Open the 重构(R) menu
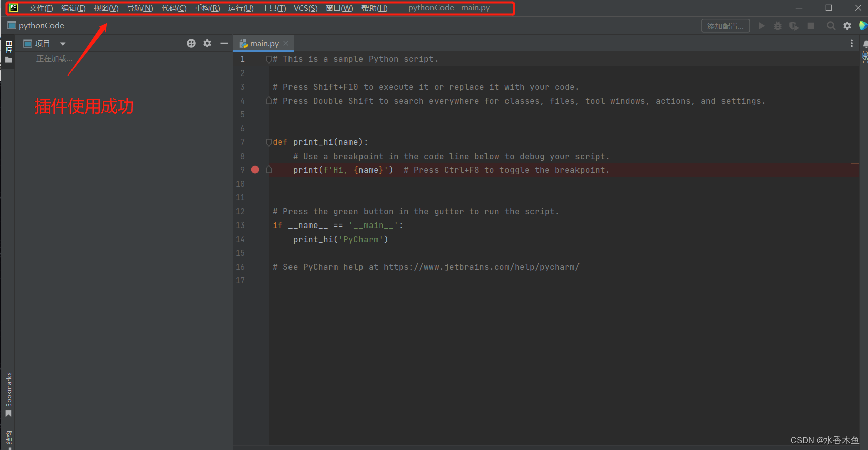The image size is (868, 450). click(207, 8)
